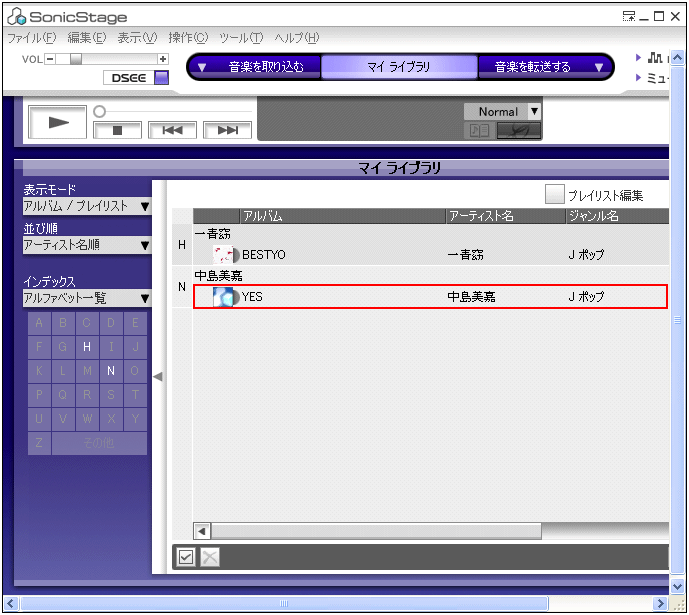Click the プレイリスト編集 playlist edit button
This screenshot has width=689, height=615.
pyautogui.click(x=594, y=195)
